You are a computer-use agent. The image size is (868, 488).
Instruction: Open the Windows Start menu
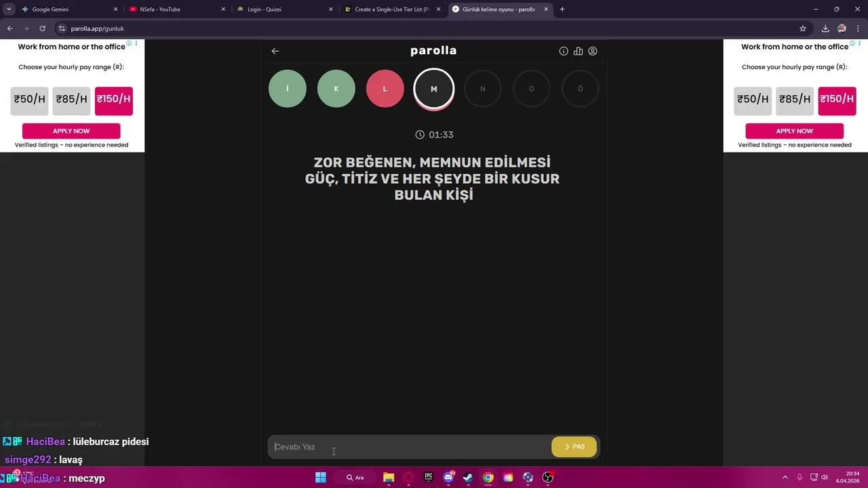(321, 477)
